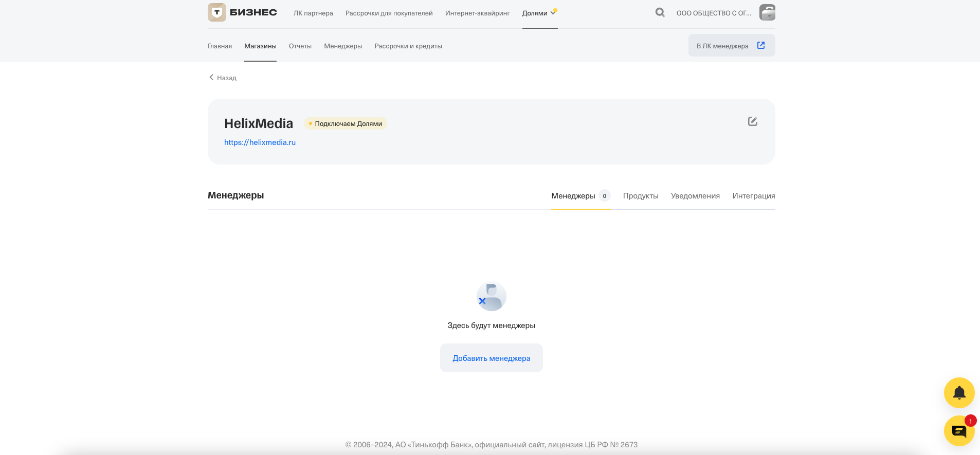
Task: Switch to the Продукты tab
Action: coord(641,196)
